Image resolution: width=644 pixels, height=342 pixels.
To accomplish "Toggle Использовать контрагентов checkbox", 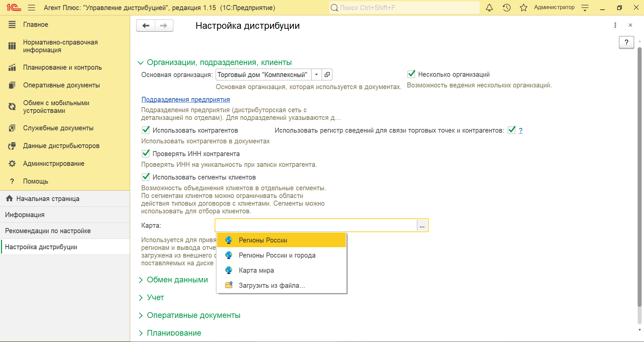I will [x=146, y=130].
